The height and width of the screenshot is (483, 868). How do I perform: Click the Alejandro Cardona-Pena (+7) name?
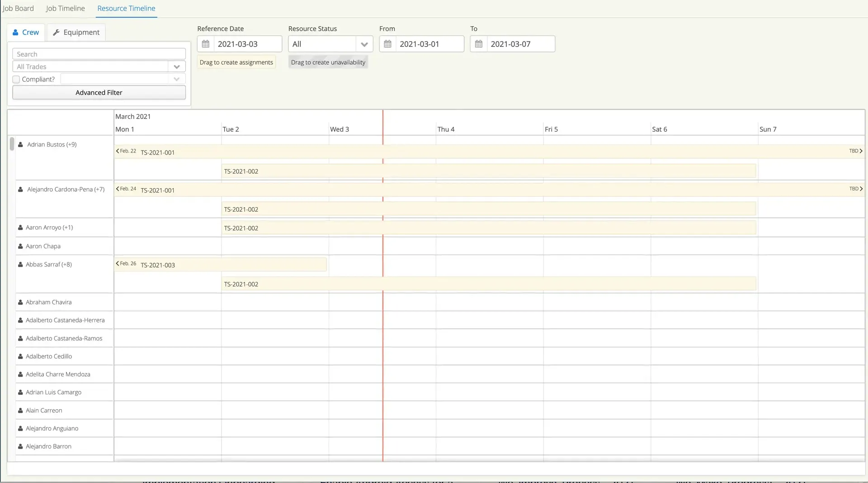coord(66,189)
